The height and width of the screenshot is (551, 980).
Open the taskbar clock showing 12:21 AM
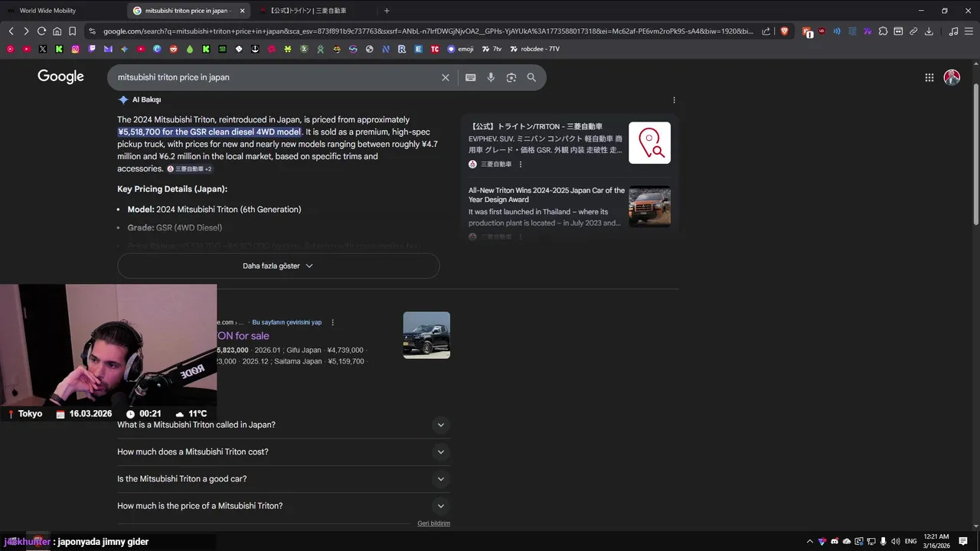(x=936, y=541)
